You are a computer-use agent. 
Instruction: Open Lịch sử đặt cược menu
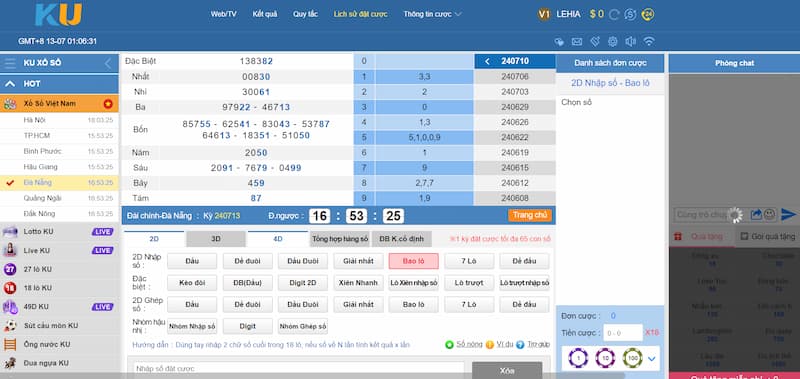[360, 14]
